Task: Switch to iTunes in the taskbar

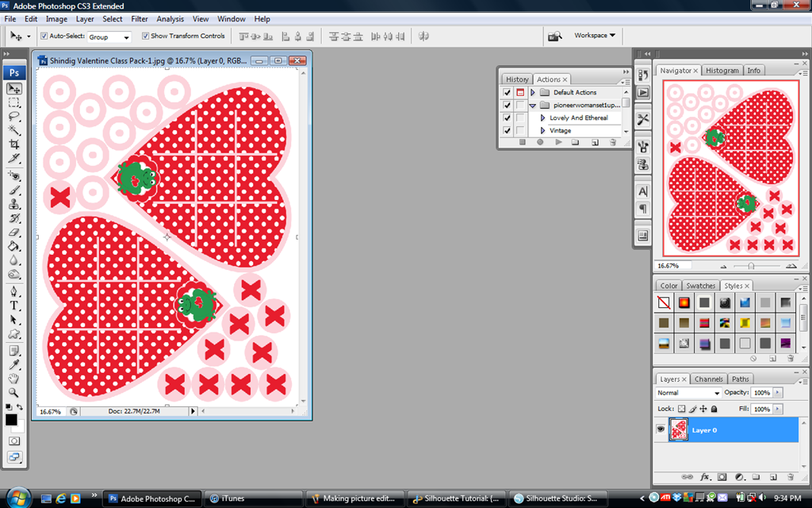Action: coord(253,498)
